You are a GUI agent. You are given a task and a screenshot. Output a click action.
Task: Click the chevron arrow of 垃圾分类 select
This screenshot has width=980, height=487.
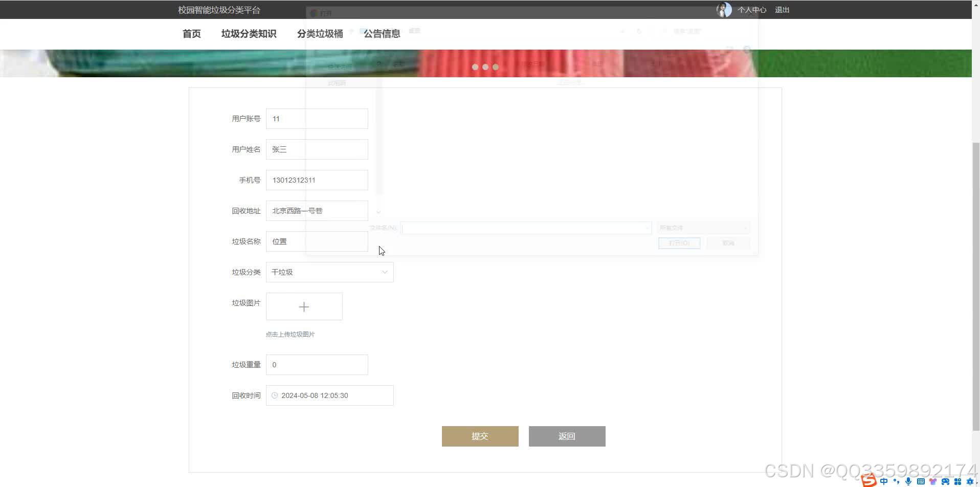coord(385,272)
